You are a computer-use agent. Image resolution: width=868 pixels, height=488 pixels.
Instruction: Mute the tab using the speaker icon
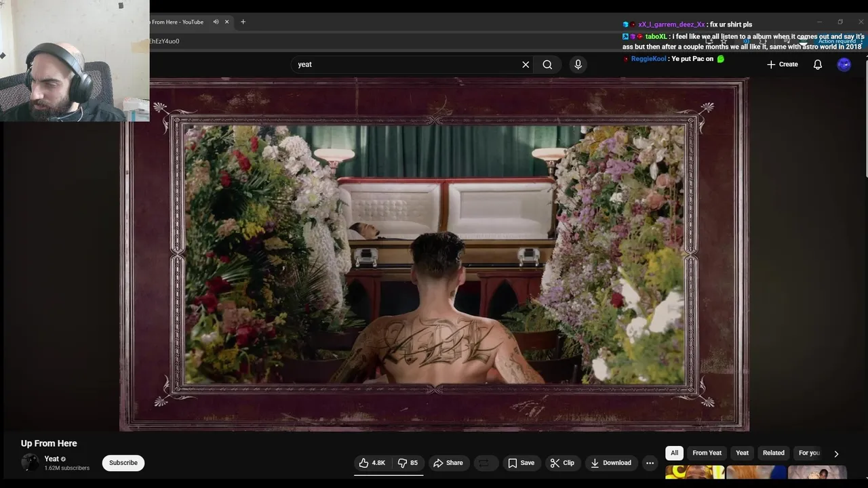[216, 22]
